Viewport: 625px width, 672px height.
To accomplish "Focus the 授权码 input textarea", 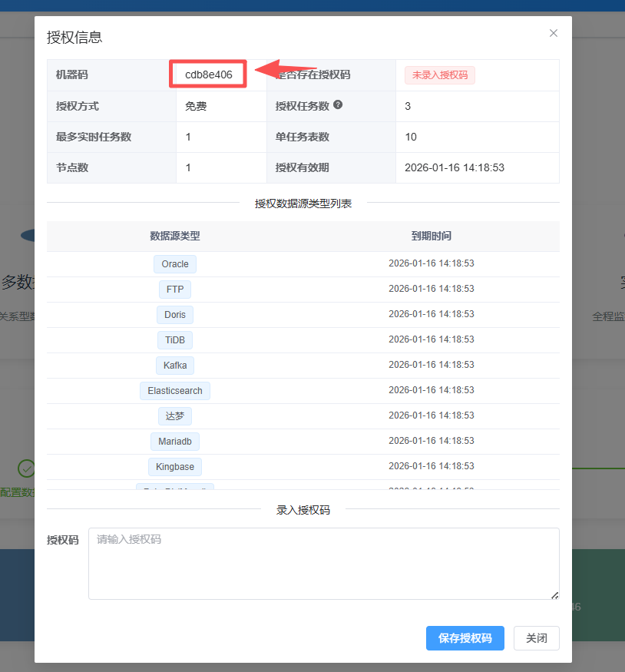I will [x=323, y=563].
